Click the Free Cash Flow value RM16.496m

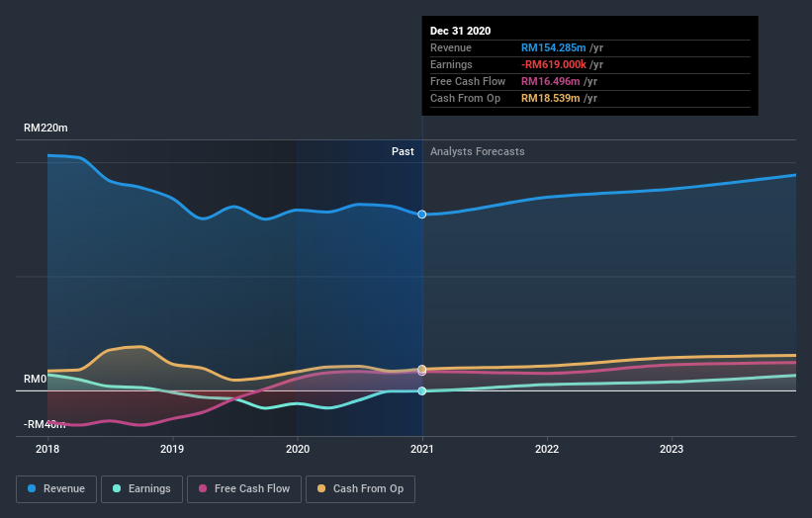(x=551, y=81)
